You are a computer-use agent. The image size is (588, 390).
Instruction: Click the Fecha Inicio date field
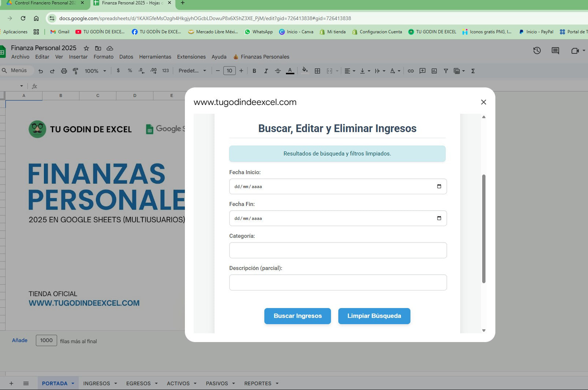click(338, 187)
